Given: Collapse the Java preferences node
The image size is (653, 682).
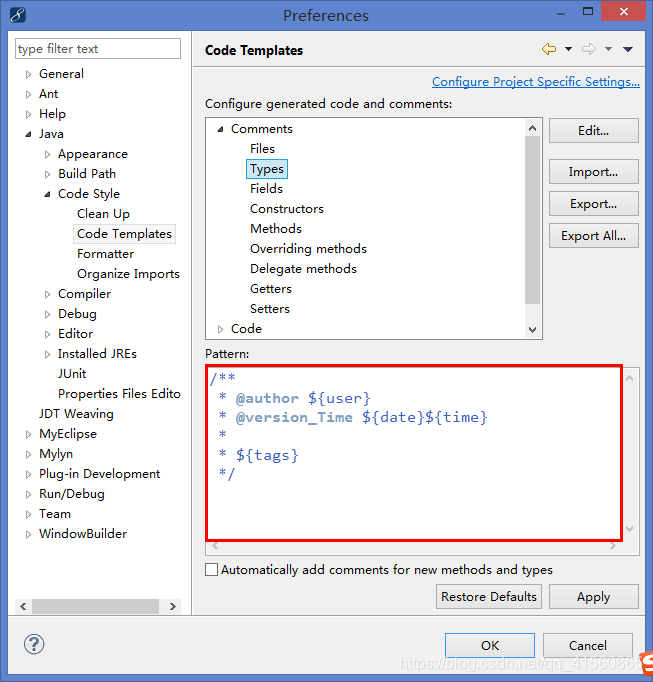Looking at the screenshot, I should (28, 134).
